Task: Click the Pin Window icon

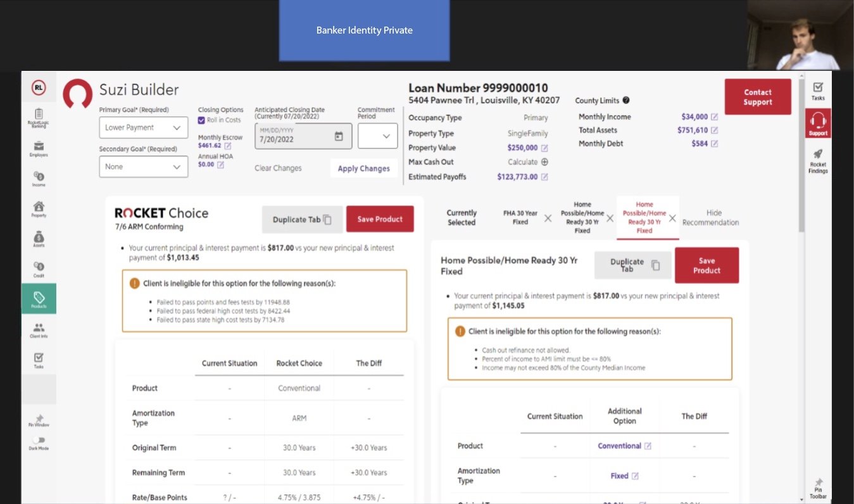Action: (x=39, y=419)
